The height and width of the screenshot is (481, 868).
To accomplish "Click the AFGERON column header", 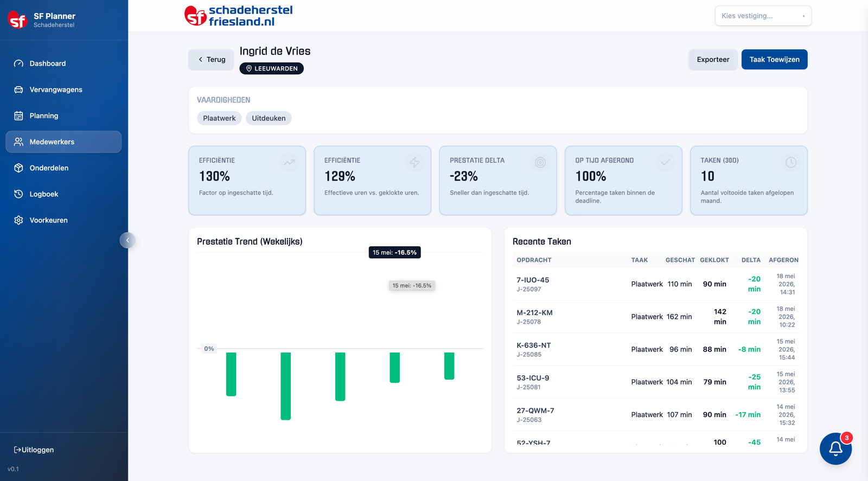I will coord(783,260).
